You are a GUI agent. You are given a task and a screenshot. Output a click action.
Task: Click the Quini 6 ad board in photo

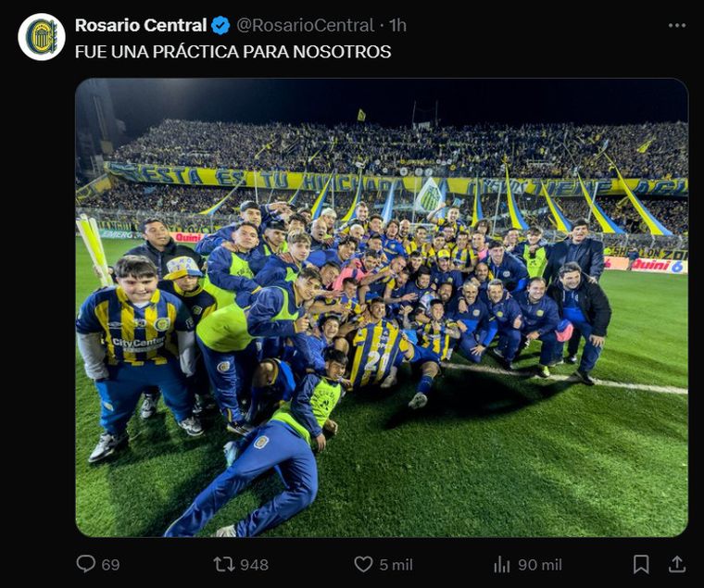(x=658, y=265)
